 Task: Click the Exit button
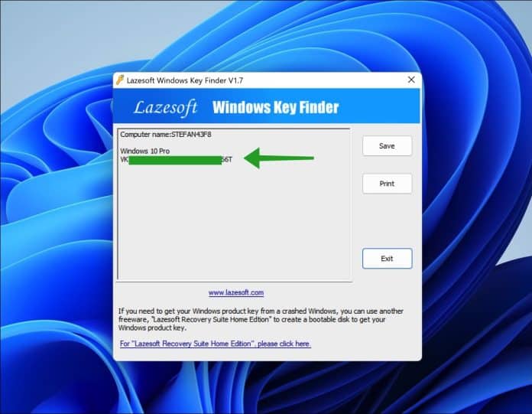[x=387, y=259]
